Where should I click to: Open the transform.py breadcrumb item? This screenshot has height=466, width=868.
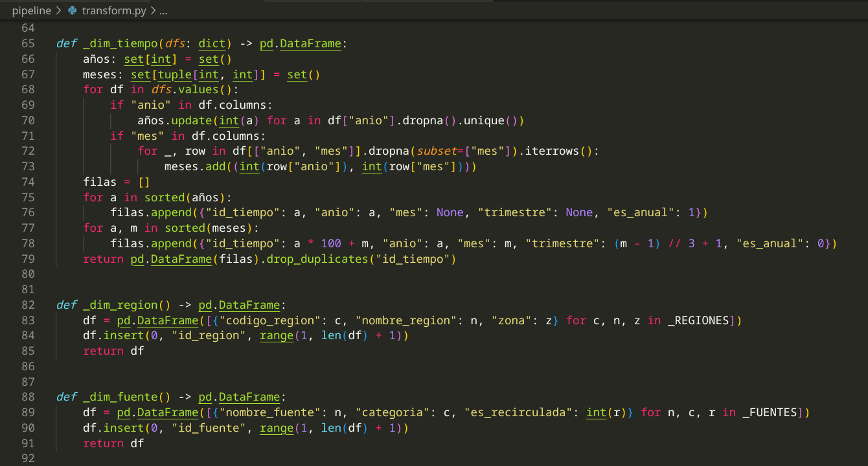coord(114,11)
